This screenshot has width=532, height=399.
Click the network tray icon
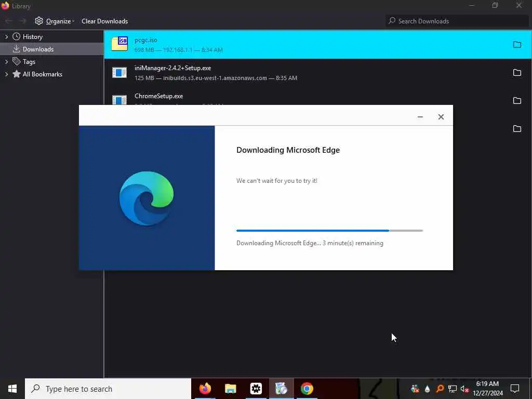tap(453, 389)
